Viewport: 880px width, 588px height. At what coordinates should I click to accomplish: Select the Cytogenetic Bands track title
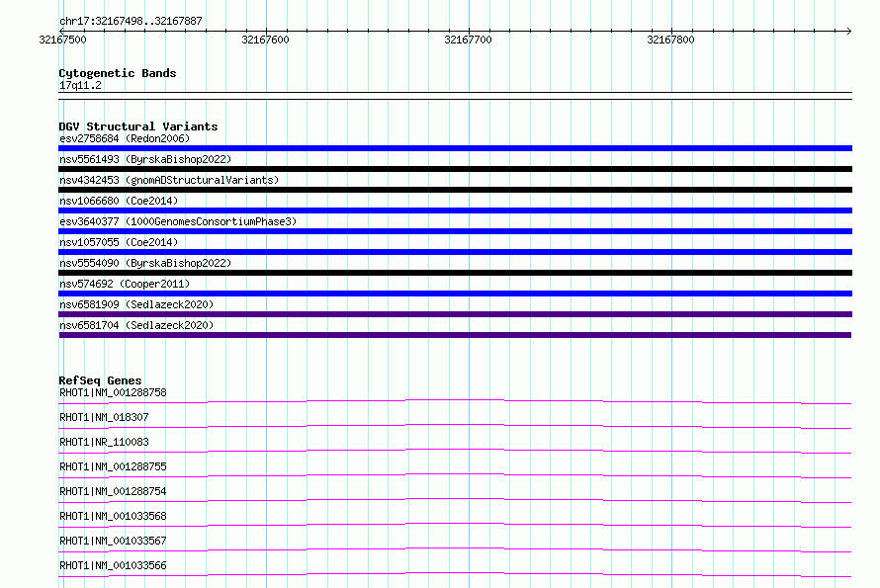[x=118, y=73]
